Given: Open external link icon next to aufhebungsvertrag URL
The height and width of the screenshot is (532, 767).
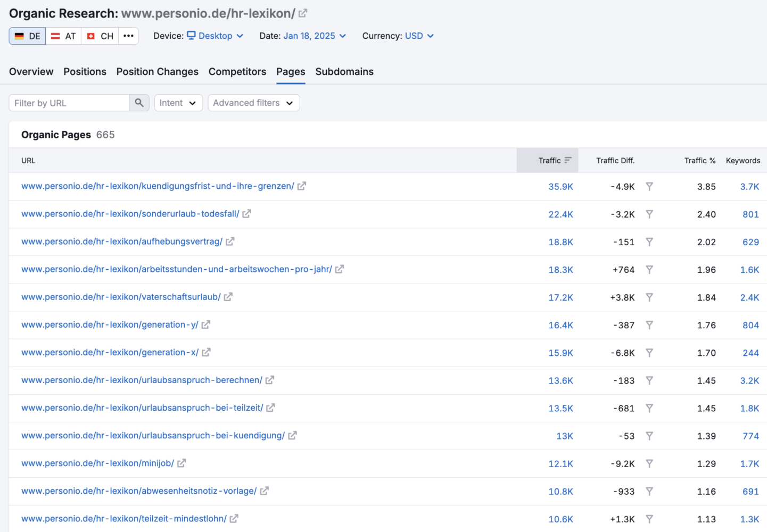Looking at the screenshot, I should pyautogui.click(x=230, y=242).
